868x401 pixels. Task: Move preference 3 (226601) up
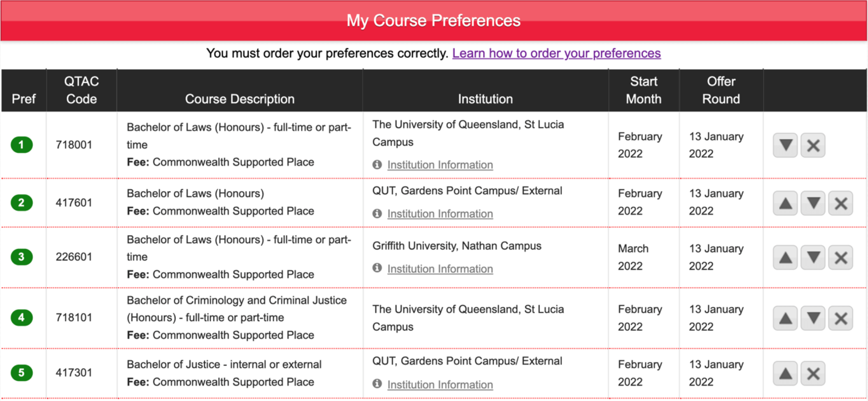785,258
